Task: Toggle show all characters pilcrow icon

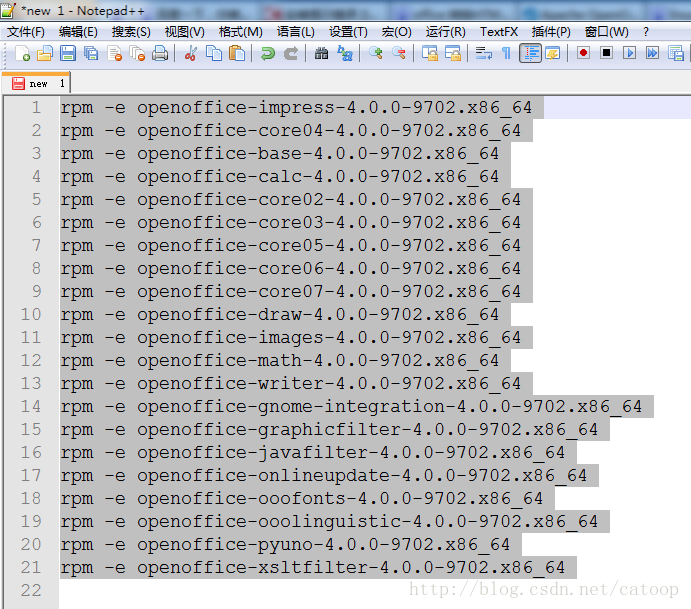Action: 507,53
